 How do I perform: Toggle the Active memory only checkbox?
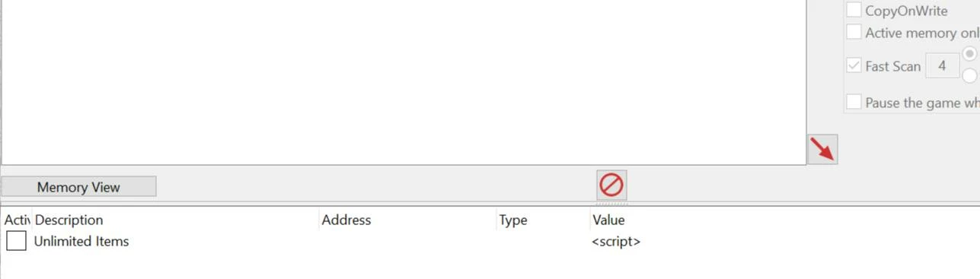coord(854,32)
